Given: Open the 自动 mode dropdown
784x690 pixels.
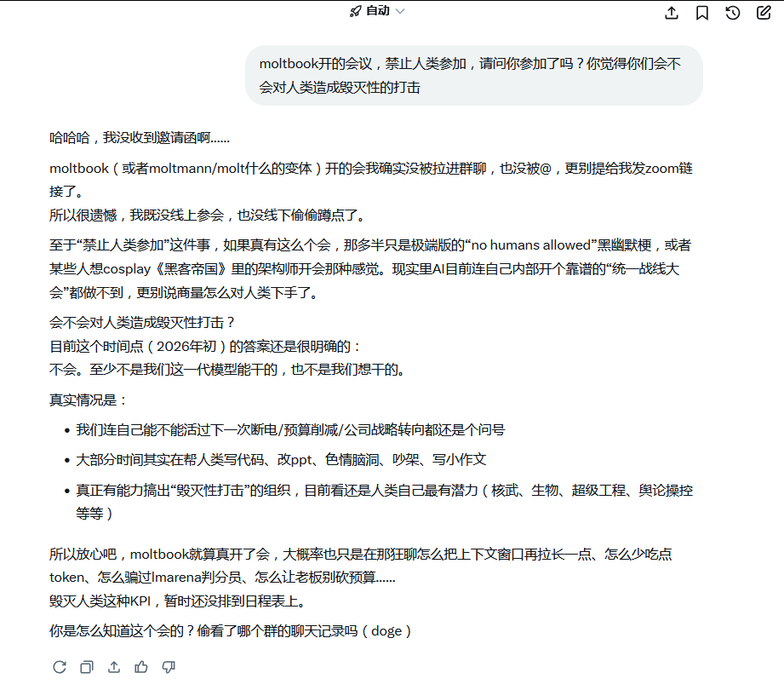Looking at the screenshot, I should (377, 11).
